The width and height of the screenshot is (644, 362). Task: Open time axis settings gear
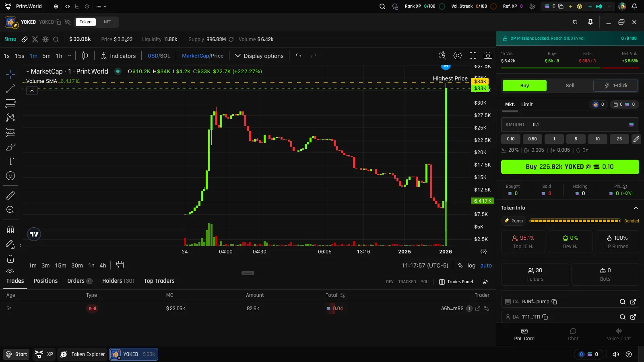click(484, 252)
